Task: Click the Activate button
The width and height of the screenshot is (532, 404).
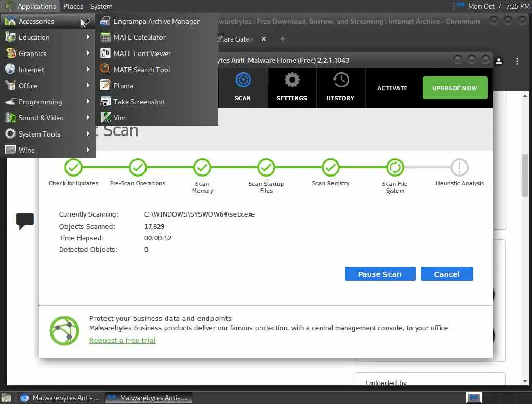Action: click(x=393, y=88)
